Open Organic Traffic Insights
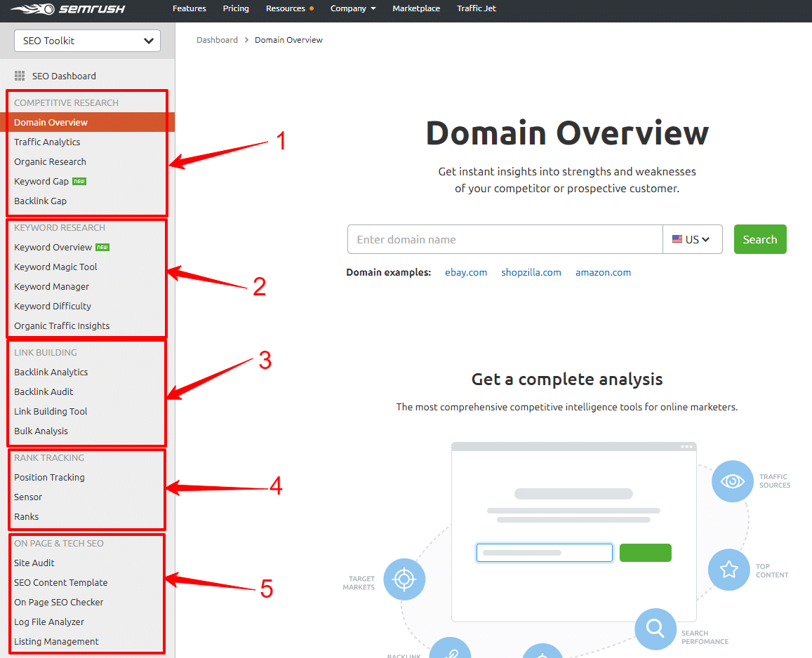Screen dimensions: 812x658 [62, 326]
